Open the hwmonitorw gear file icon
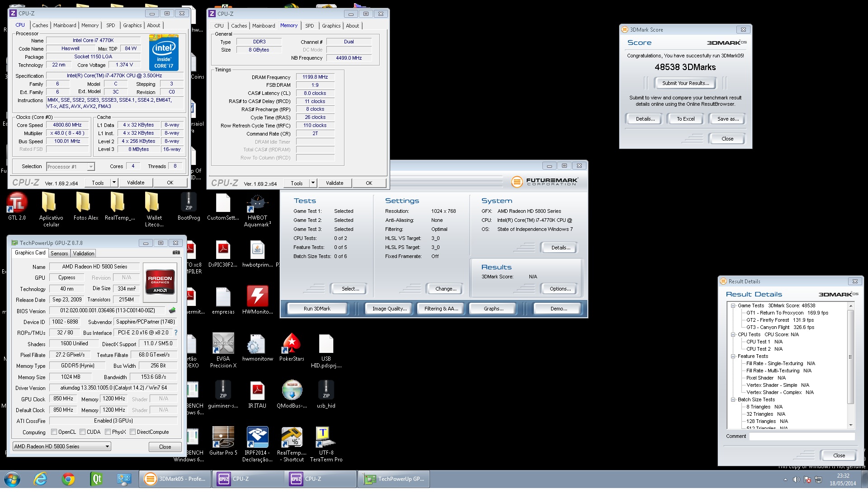 pos(257,347)
